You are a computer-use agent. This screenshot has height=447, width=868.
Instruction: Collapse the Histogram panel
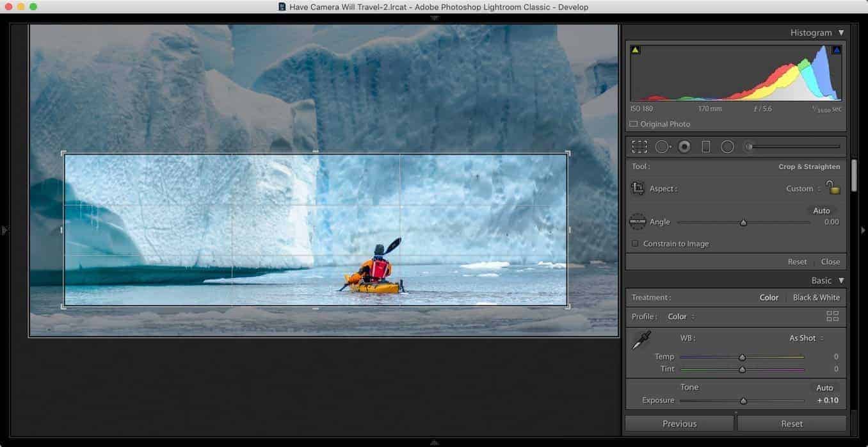coord(841,33)
